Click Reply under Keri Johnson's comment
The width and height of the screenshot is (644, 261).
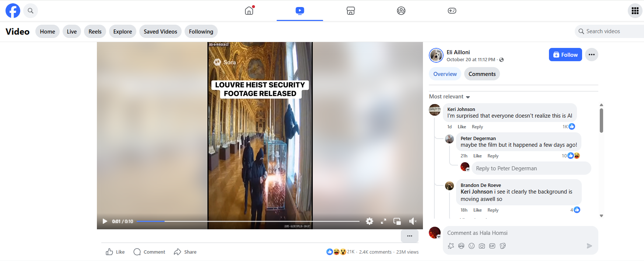(477, 127)
